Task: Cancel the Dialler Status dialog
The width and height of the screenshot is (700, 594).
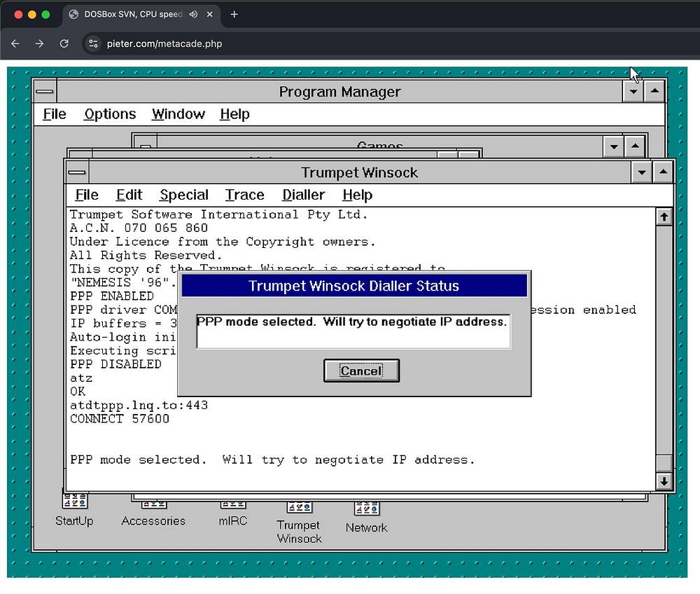Action: (x=361, y=371)
